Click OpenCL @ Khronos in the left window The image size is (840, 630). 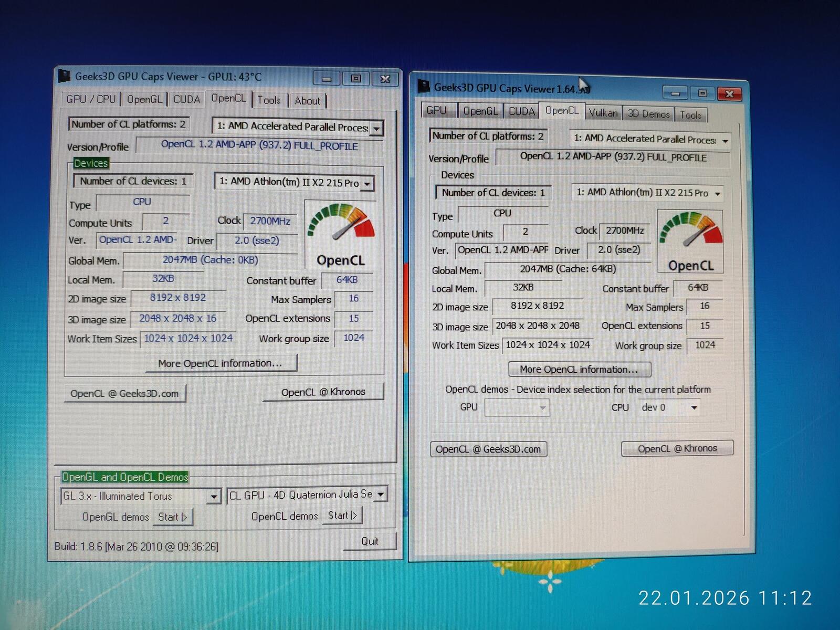click(x=323, y=392)
